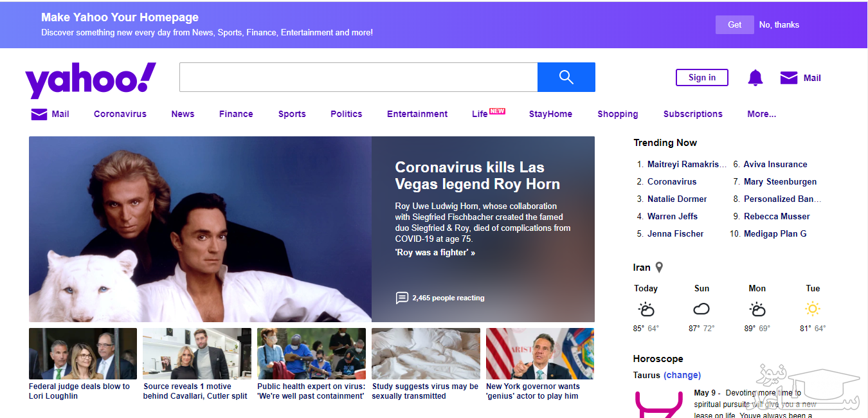The height and width of the screenshot is (418, 868).
Task: Select the Entertainment navigation item
Action: tap(417, 114)
